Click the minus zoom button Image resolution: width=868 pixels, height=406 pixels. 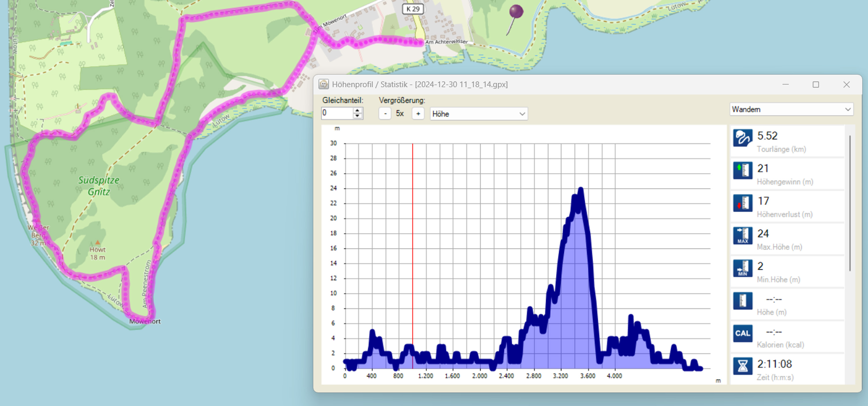(x=385, y=114)
